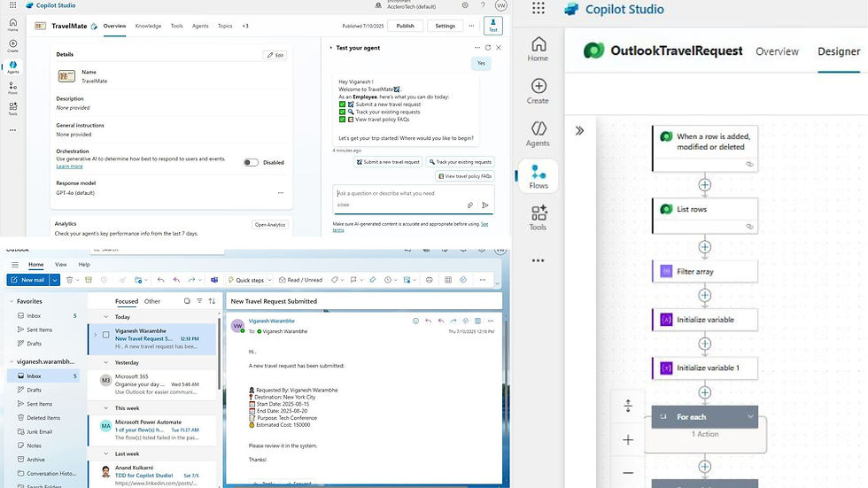Open the Quick steps dropdown in Outlook

[x=269, y=280]
